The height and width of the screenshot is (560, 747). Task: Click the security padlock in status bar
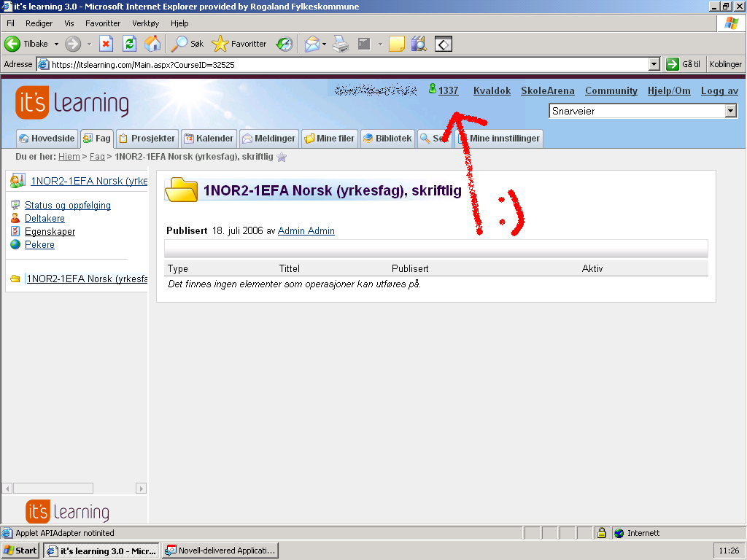coord(602,533)
